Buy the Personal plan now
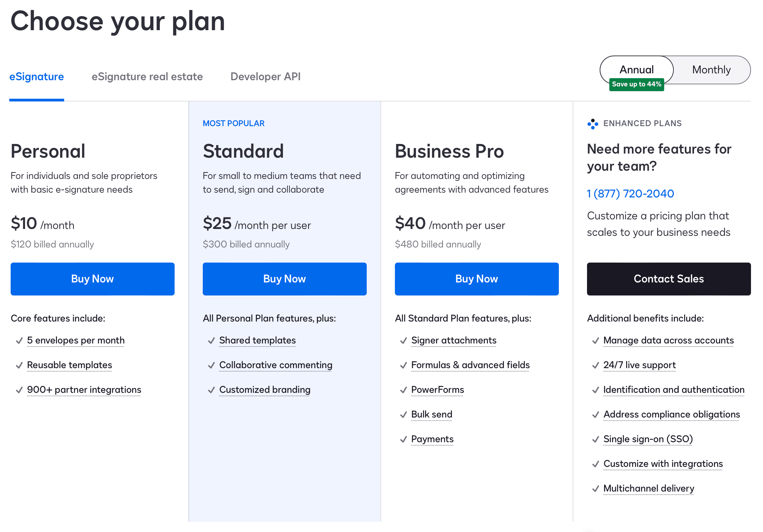Image resolution: width=763 pixels, height=532 pixels. (x=93, y=279)
